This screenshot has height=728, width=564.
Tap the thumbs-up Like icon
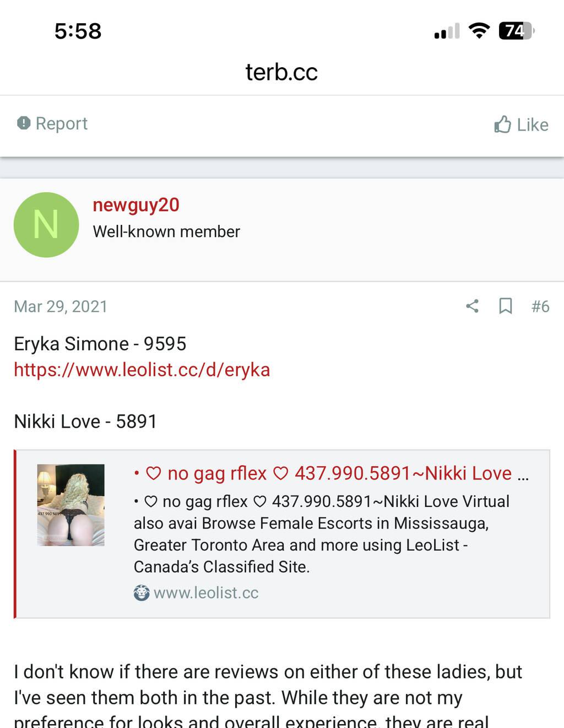click(502, 125)
